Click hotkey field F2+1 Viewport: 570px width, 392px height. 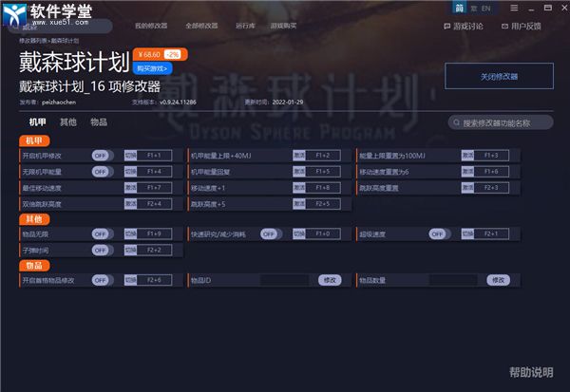pyautogui.click(x=491, y=233)
